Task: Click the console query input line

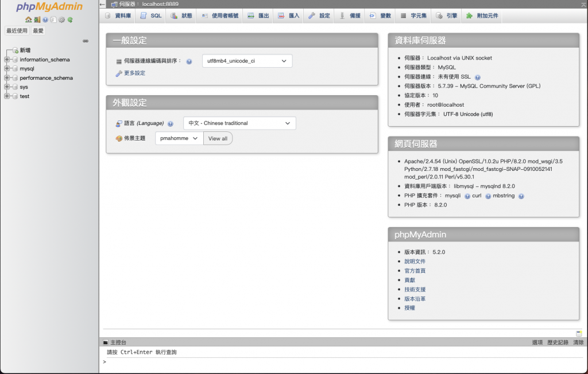Action: pos(343,362)
